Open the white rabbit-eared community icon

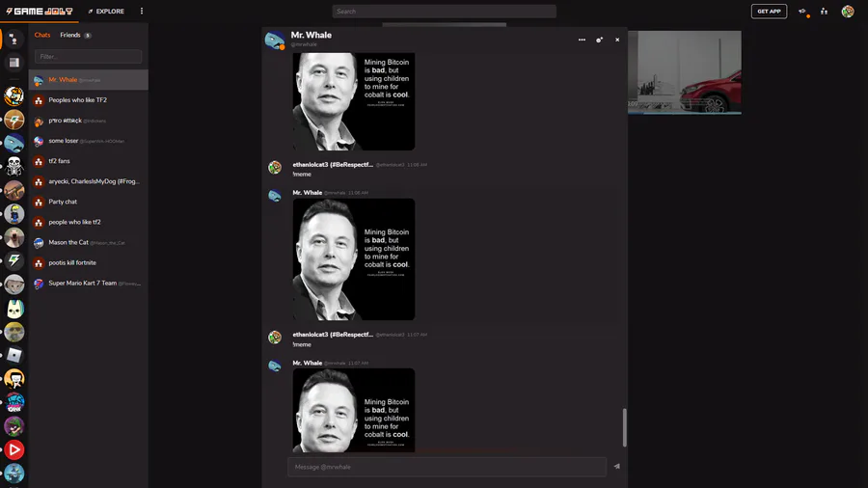click(x=14, y=309)
